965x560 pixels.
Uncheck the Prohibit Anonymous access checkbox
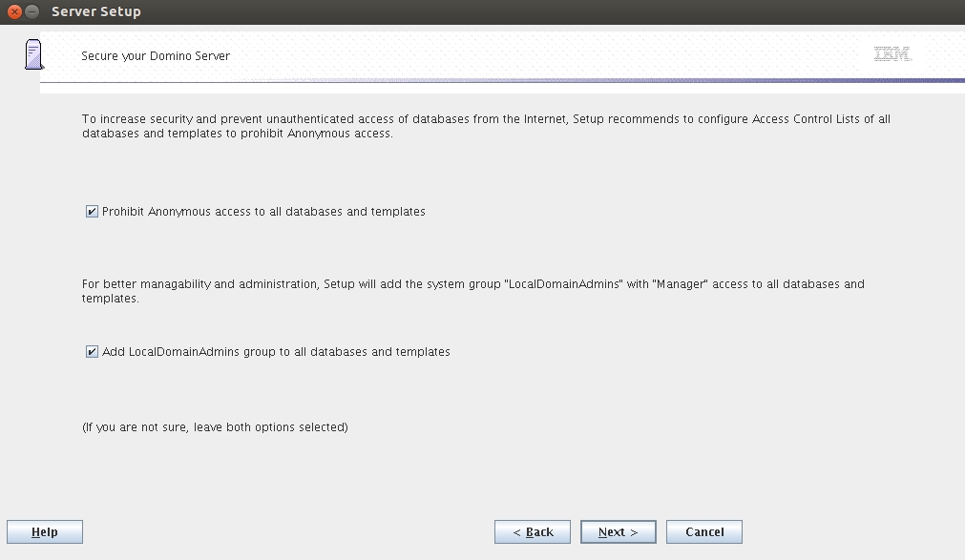point(92,212)
